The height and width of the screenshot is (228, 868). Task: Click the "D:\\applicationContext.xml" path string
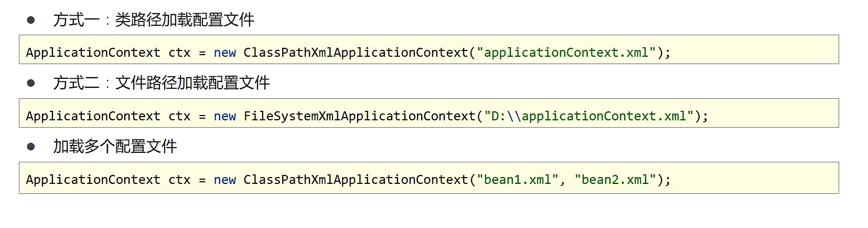tap(589, 116)
